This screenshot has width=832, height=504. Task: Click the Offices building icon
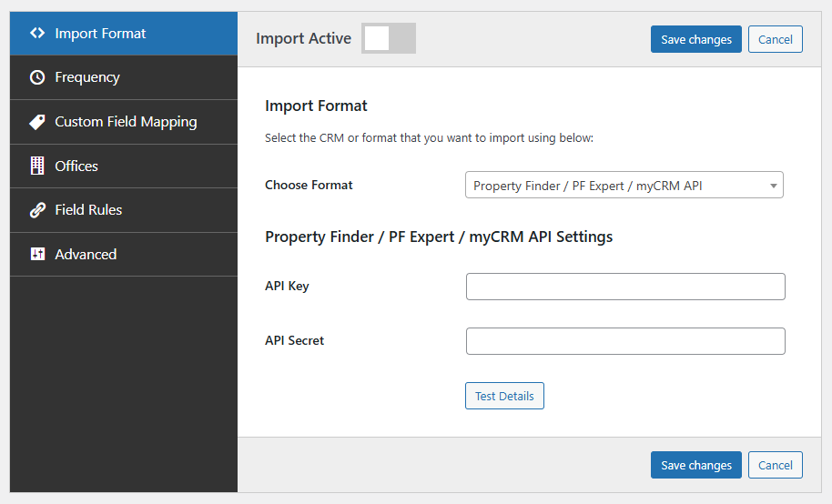pyautogui.click(x=37, y=166)
